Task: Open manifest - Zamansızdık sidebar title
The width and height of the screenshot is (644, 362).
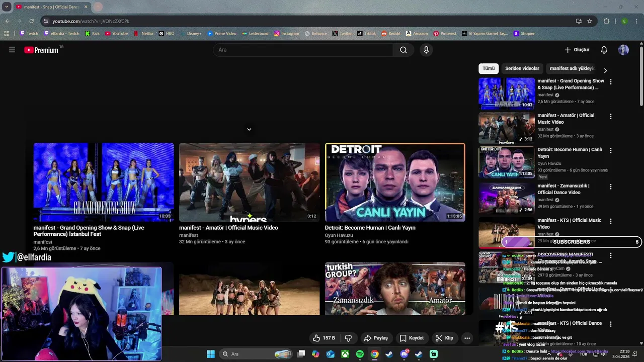Action: point(563,189)
